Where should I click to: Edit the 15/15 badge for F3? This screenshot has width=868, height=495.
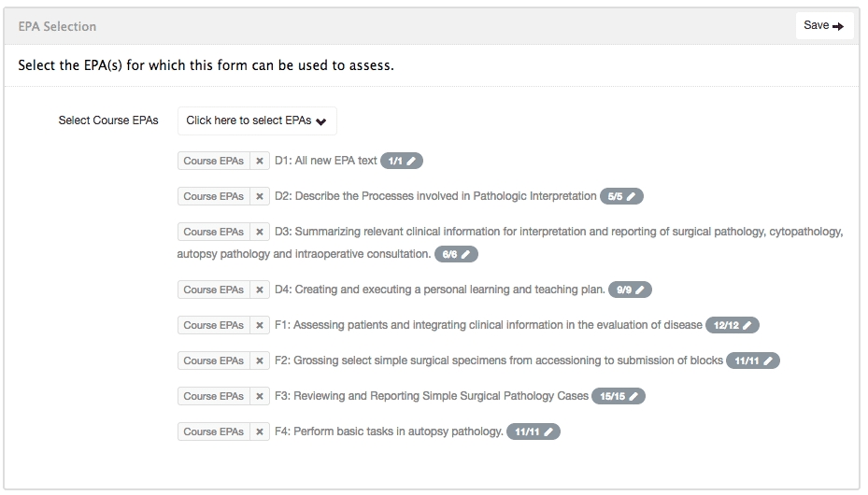619,396
